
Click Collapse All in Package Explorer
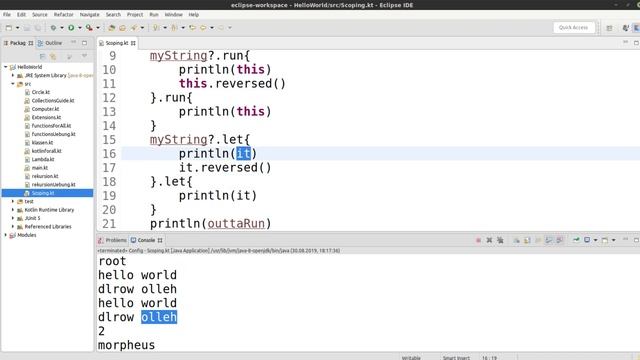(42, 56)
